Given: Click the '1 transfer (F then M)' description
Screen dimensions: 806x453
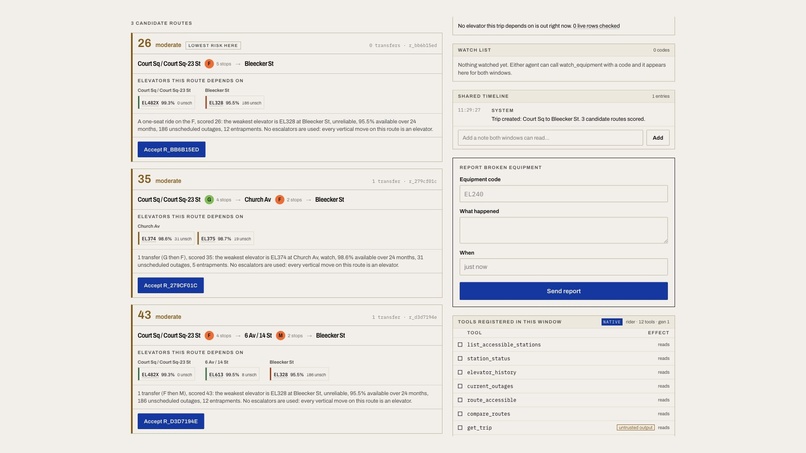Looking at the screenshot, I should point(283,396).
